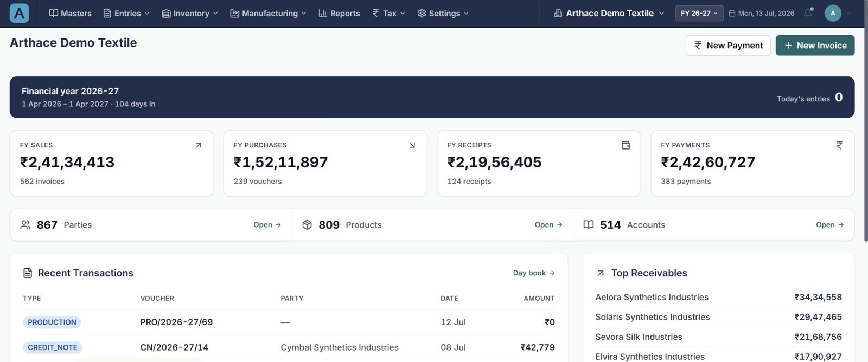
Task: Click the VOUCHER column header
Action: 157,299
